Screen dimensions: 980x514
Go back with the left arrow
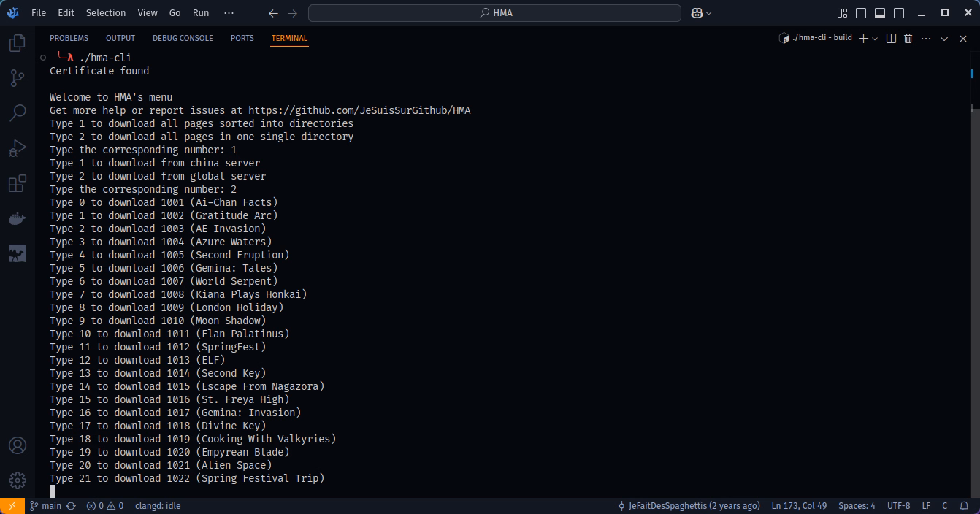(273, 13)
